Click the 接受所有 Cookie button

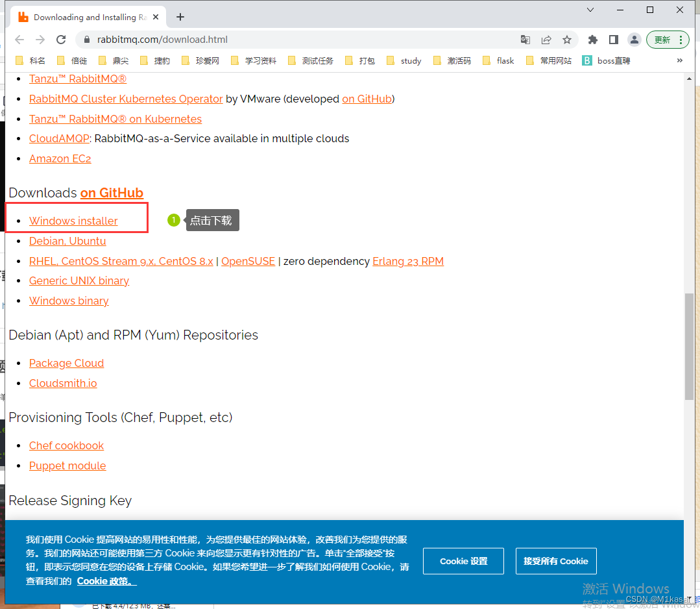click(x=556, y=561)
